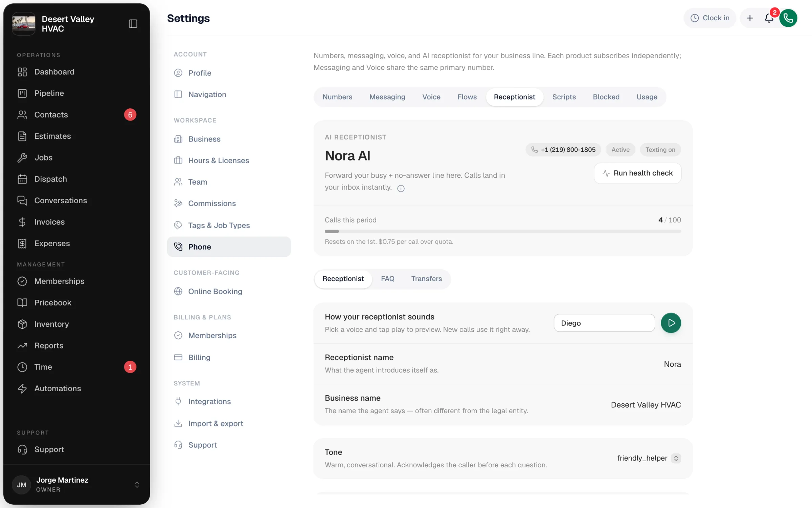Image resolution: width=812 pixels, height=508 pixels.
Task: Open Business workspace settings
Action: (229, 139)
